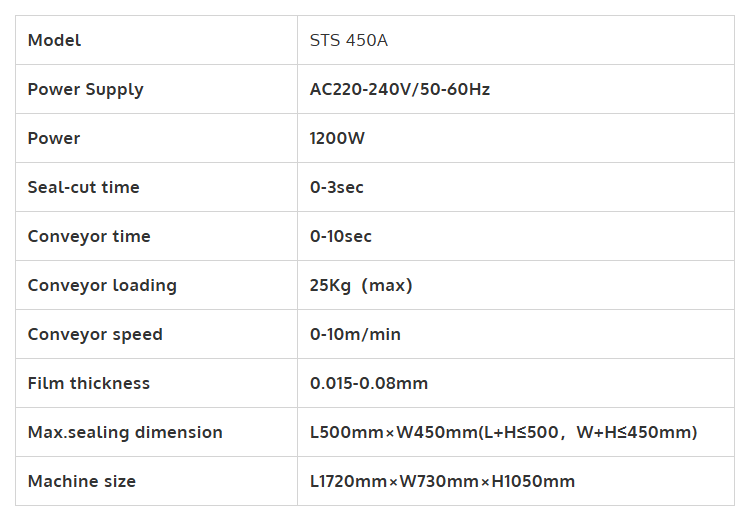Click the Power Supply label
Image resolution: width=741 pixels, height=516 pixels.
point(86,90)
